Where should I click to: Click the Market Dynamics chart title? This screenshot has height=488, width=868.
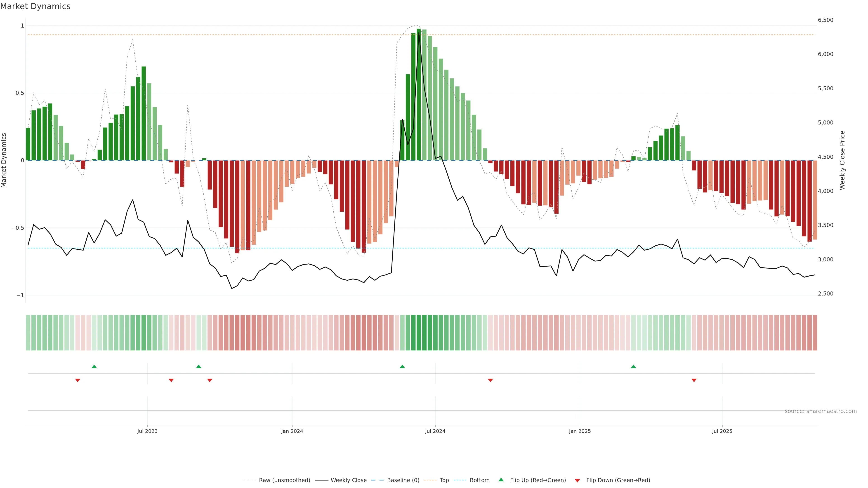click(35, 6)
